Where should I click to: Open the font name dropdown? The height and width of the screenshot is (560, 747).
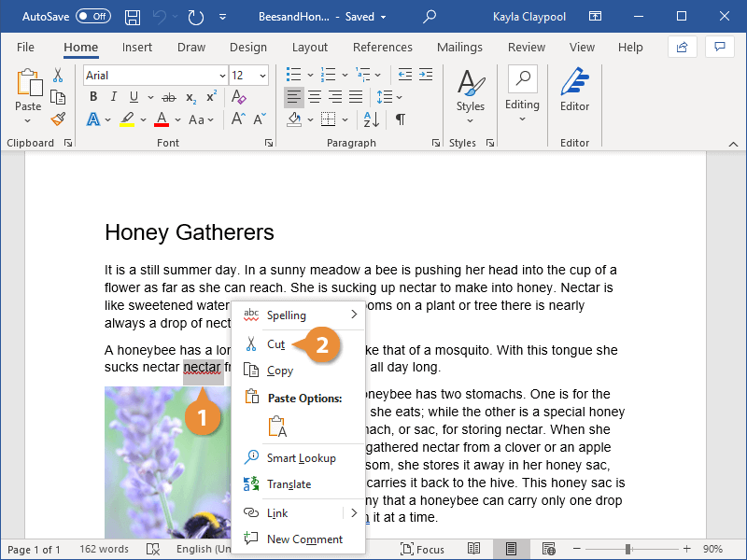pyautogui.click(x=221, y=76)
